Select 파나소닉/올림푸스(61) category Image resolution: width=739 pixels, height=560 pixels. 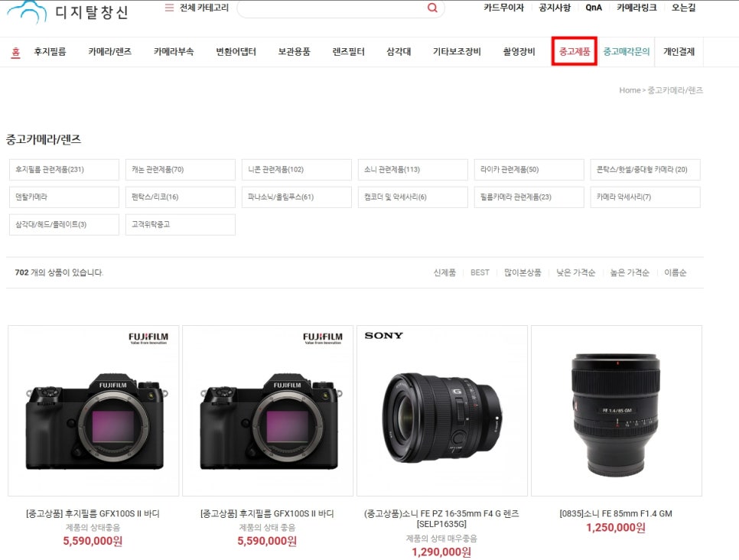[297, 197]
